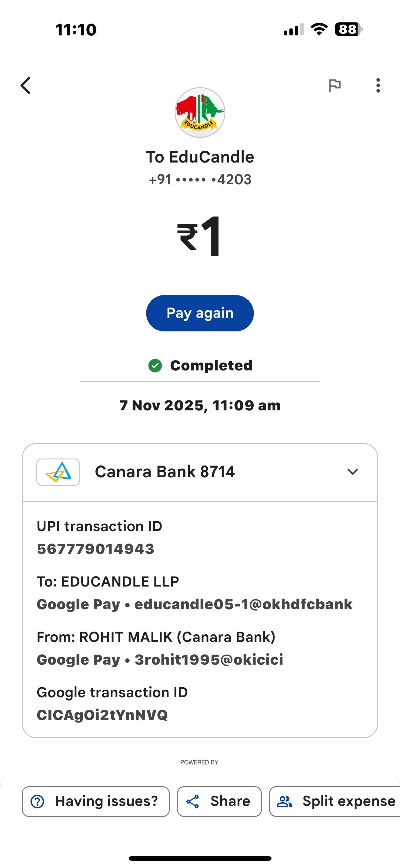Image resolution: width=400 pixels, height=868 pixels.
Task: Tap the 3rohit1995@okicici UPI address
Action: (x=209, y=660)
